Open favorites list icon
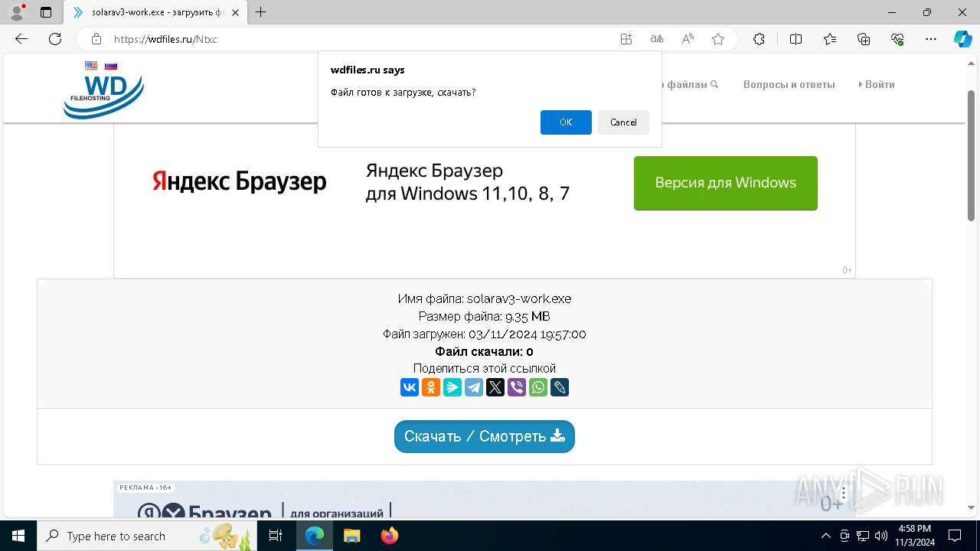The image size is (980, 551). (x=830, y=39)
